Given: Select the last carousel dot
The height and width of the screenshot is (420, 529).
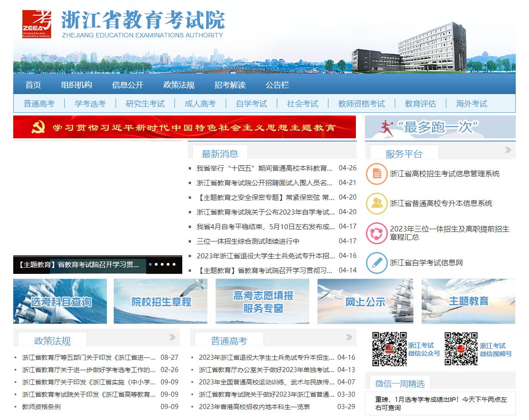Looking at the screenshot, I should coord(174,264).
